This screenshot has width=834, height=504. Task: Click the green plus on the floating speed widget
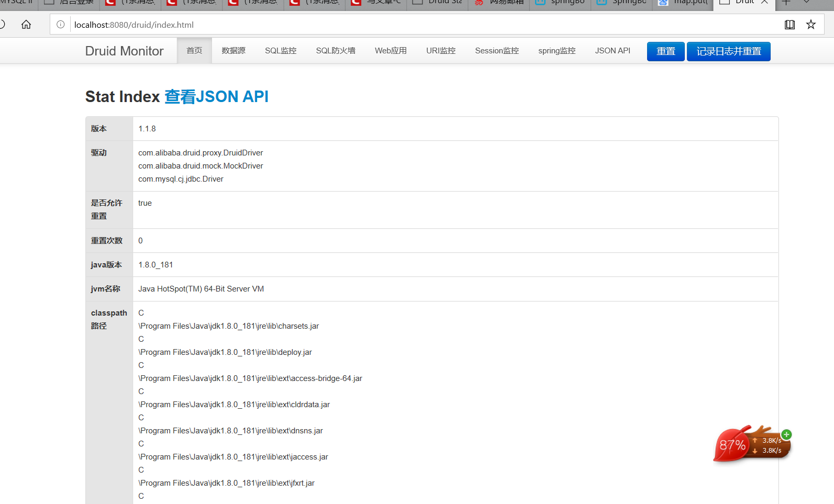point(786,434)
